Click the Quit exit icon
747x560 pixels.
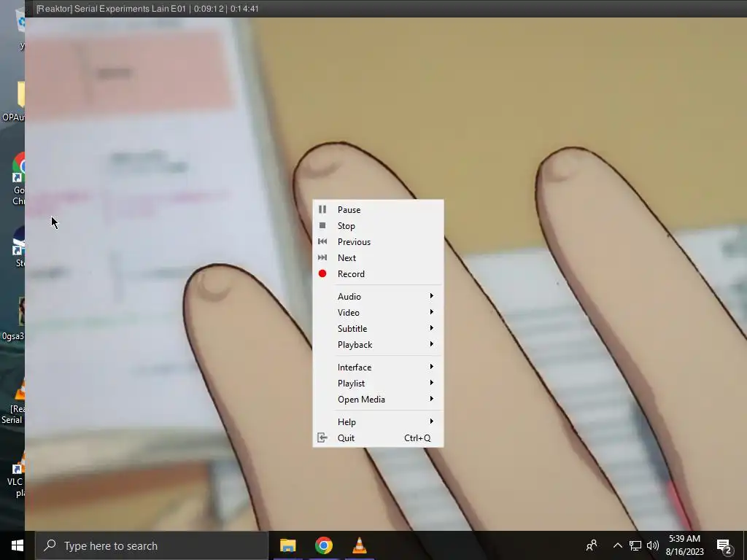tap(322, 437)
